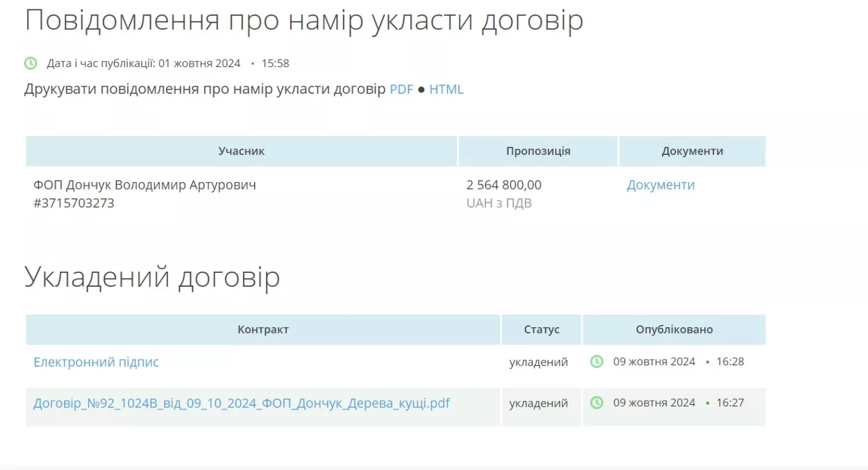Viewport: 868px width, 470px height.
Task: Click укладений status in Договір PDF row
Action: [x=539, y=403]
